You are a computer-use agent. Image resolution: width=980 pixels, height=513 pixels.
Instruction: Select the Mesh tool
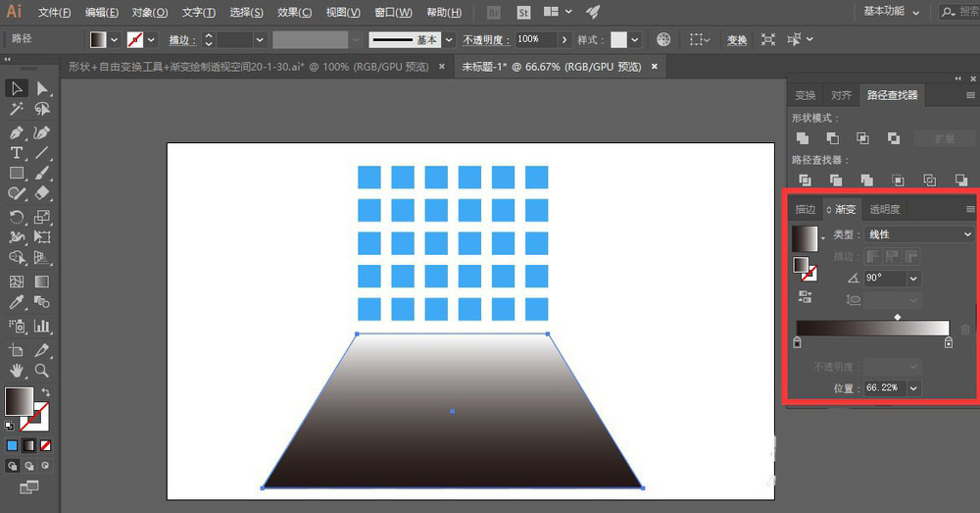pyautogui.click(x=17, y=282)
